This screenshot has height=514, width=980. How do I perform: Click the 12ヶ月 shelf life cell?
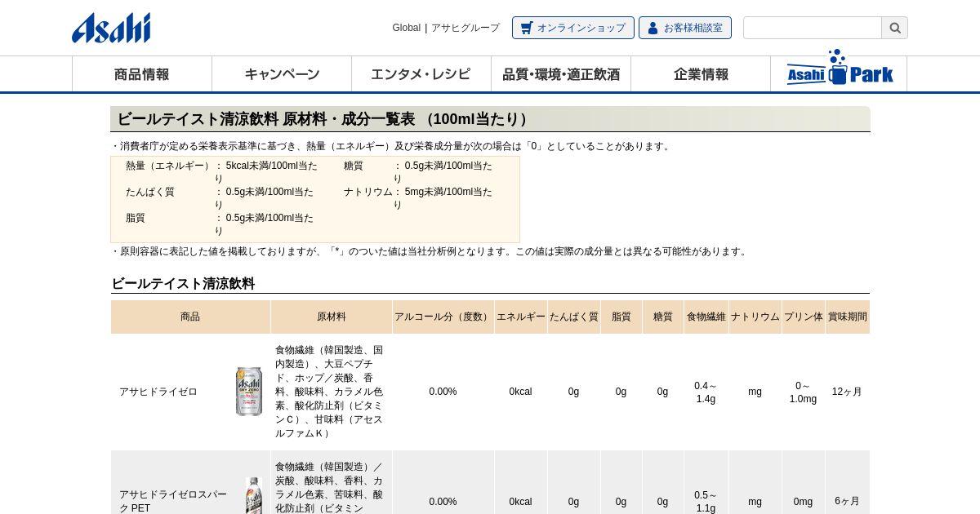click(847, 392)
